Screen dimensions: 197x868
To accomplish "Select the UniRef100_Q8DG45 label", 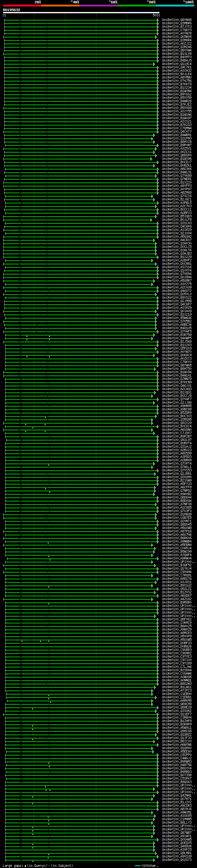I will 177,524.
